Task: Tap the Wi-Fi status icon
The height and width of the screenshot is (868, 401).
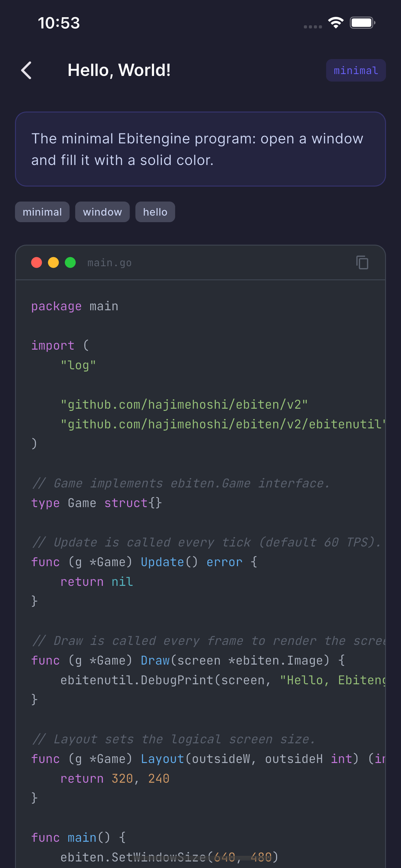Action: (x=336, y=23)
